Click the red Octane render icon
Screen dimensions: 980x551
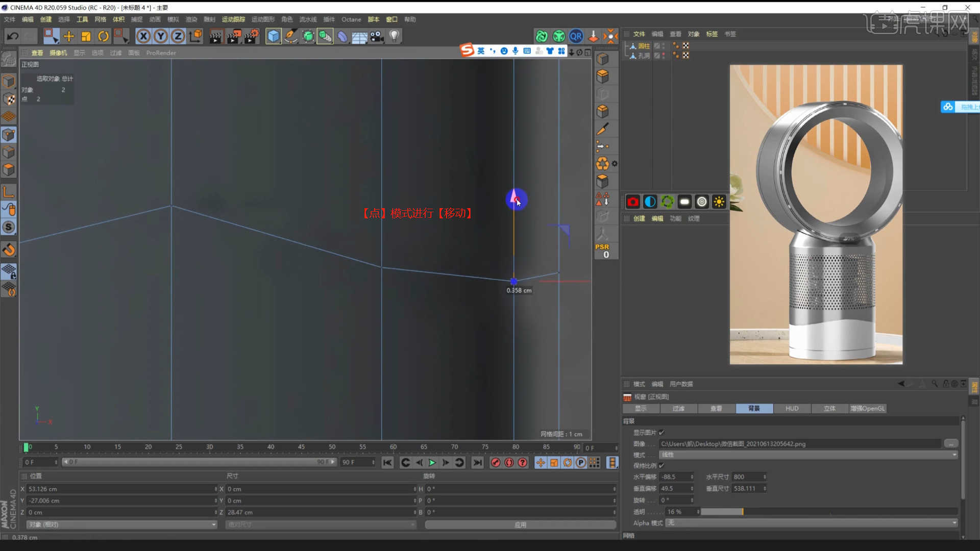633,202
